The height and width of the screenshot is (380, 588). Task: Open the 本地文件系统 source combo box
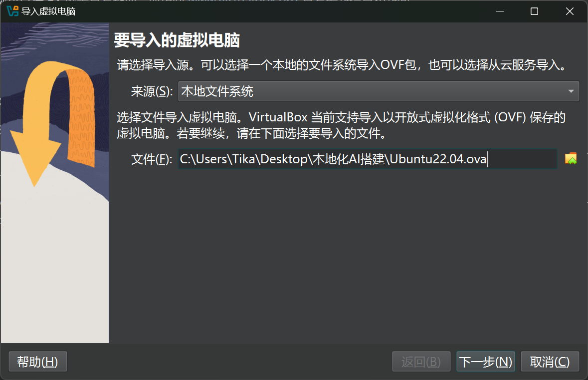379,91
